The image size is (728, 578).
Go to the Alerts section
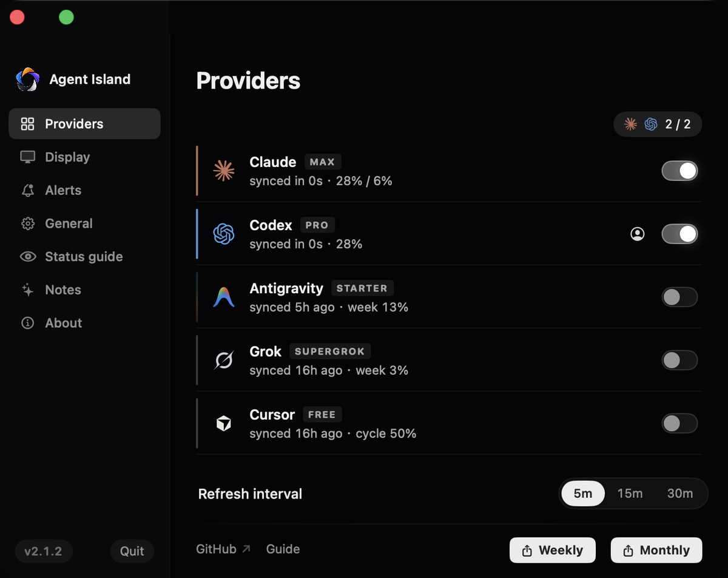(84, 191)
